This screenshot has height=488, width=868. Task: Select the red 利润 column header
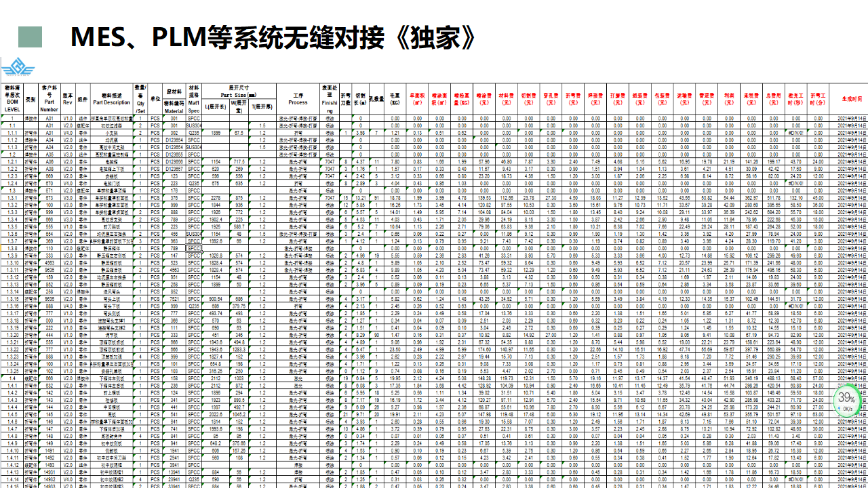[729, 99]
